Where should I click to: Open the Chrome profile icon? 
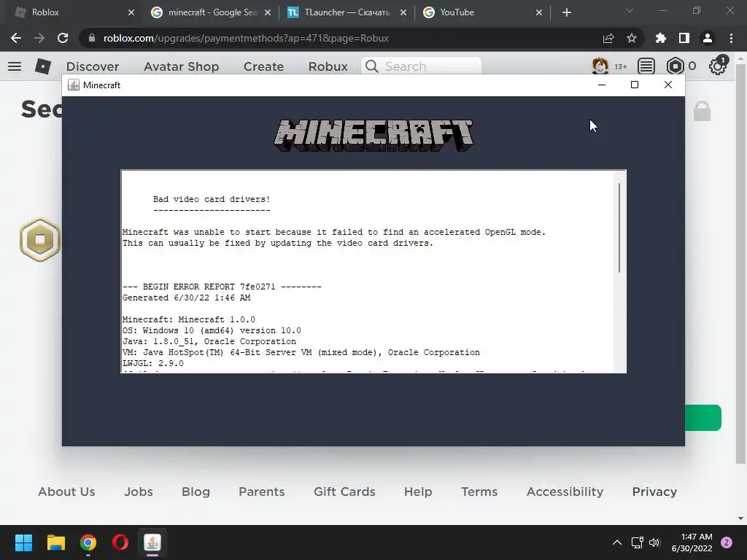(x=708, y=38)
